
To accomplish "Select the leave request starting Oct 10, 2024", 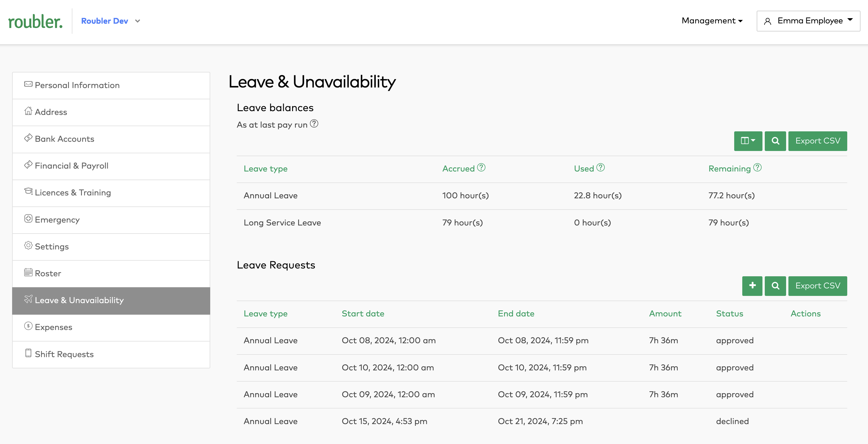I will pyautogui.click(x=542, y=368).
